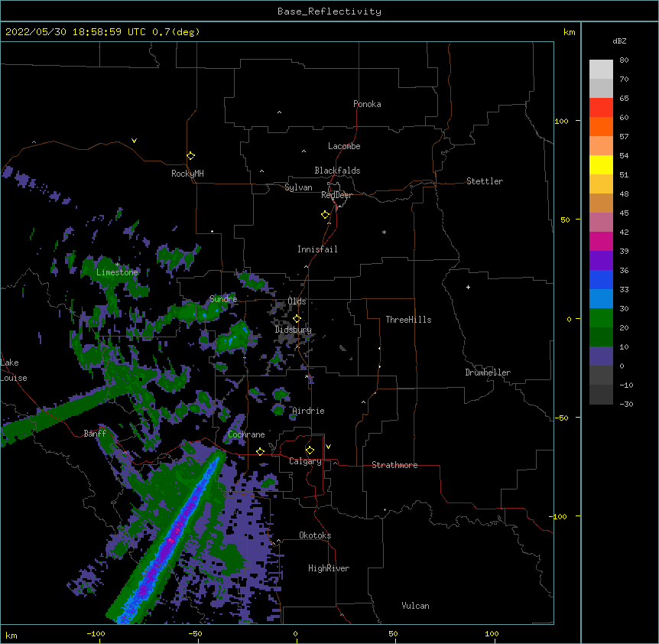The height and width of the screenshot is (644, 659).
Task: Click the Strathmore label
Action: pos(394,465)
